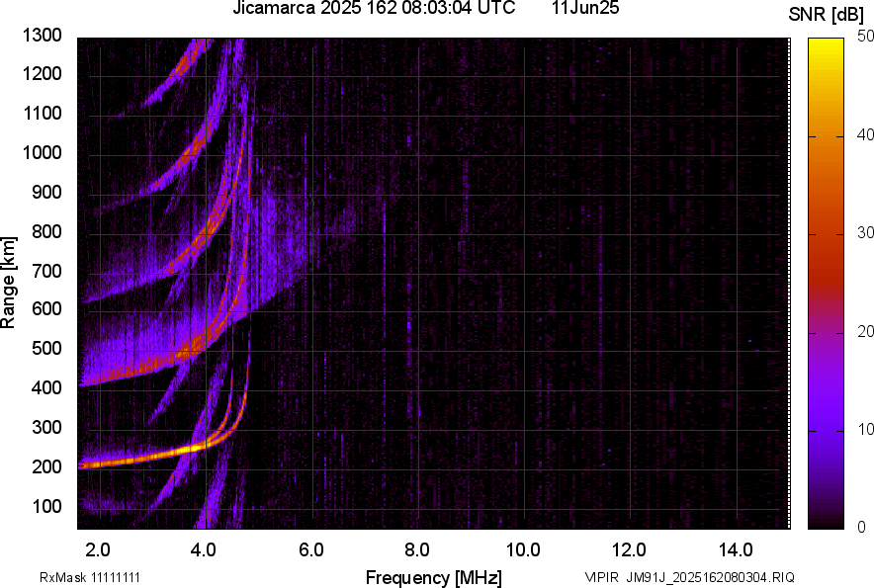Select colorbar tick label '10'
874x588 pixels.
click(x=865, y=429)
